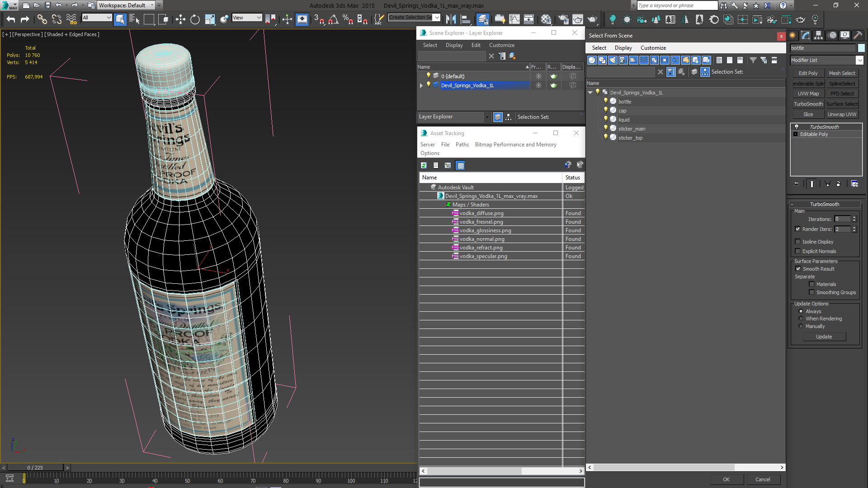Toggle Display Geometry filter in Select From Scene
This screenshot has height=488, width=868.
(x=592, y=60)
